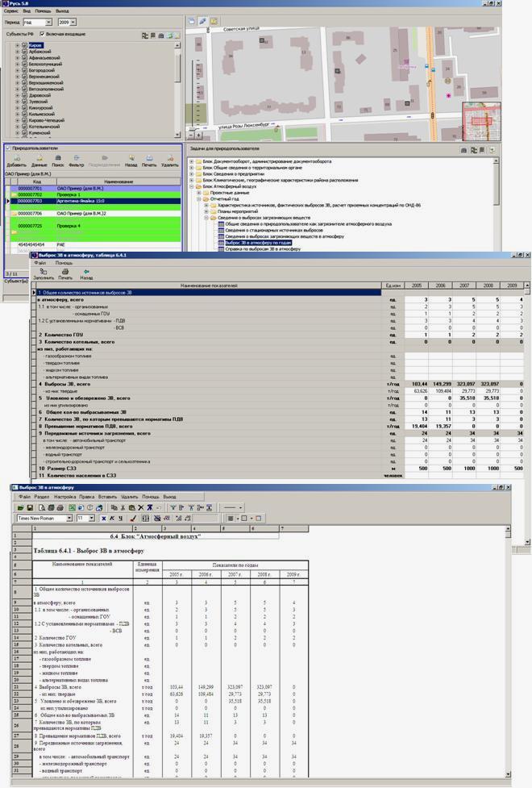This screenshot has width=532, height=788.
Task: Open the Настройка menu in report editor
Action: 65,497
